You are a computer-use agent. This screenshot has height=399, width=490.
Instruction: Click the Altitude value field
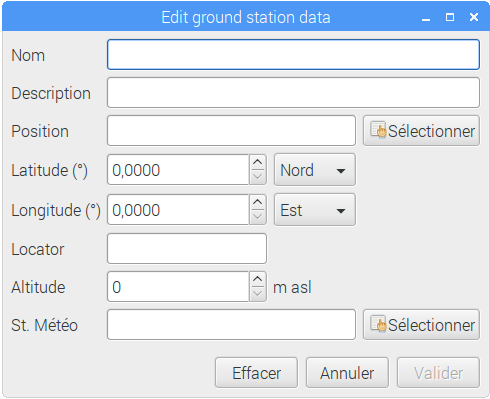point(178,287)
